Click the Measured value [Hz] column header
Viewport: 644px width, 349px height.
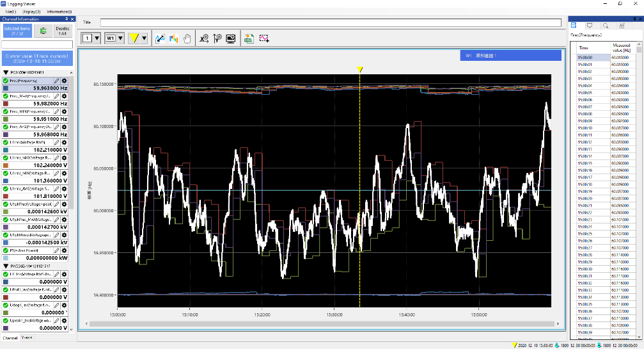pos(623,47)
